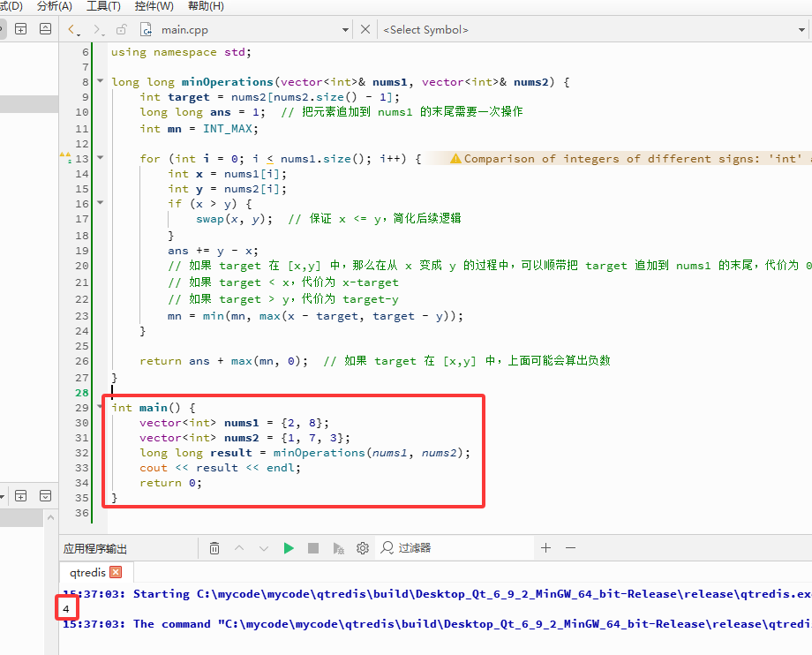This screenshot has width=812, height=655.
Task: Click the output value 4
Action: (66, 608)
